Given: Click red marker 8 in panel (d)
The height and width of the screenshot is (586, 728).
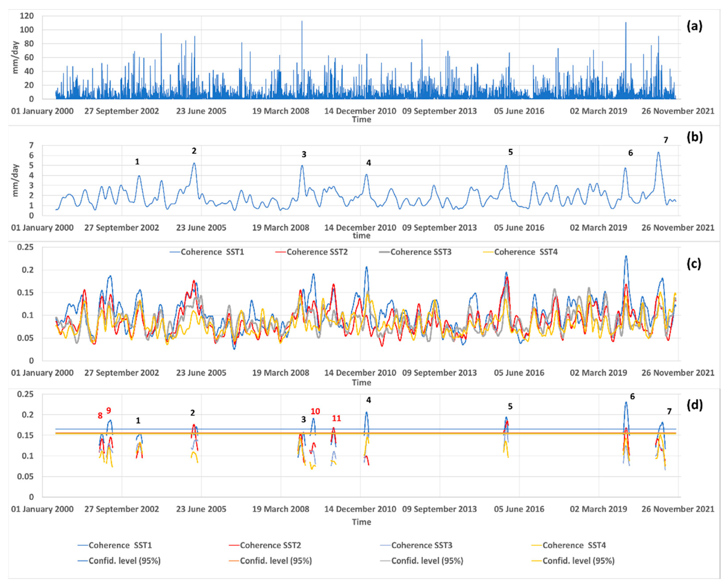Looking at the screenshot, I should point(100,416).
